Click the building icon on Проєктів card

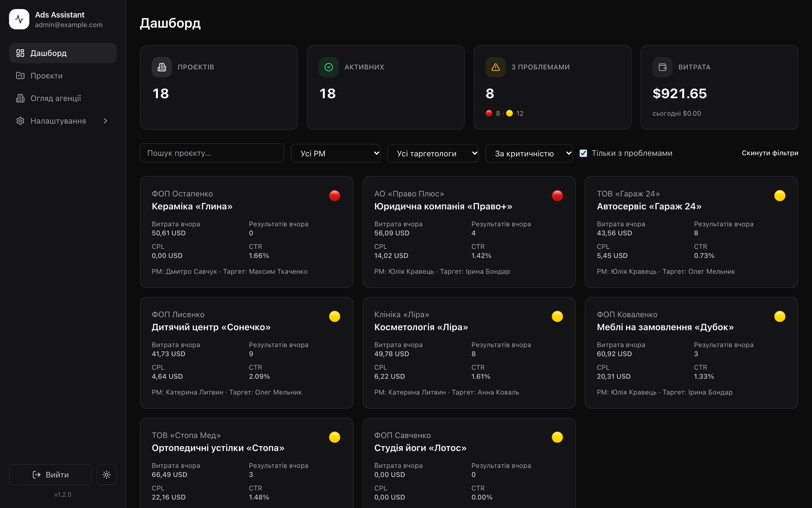click(162, 67)
